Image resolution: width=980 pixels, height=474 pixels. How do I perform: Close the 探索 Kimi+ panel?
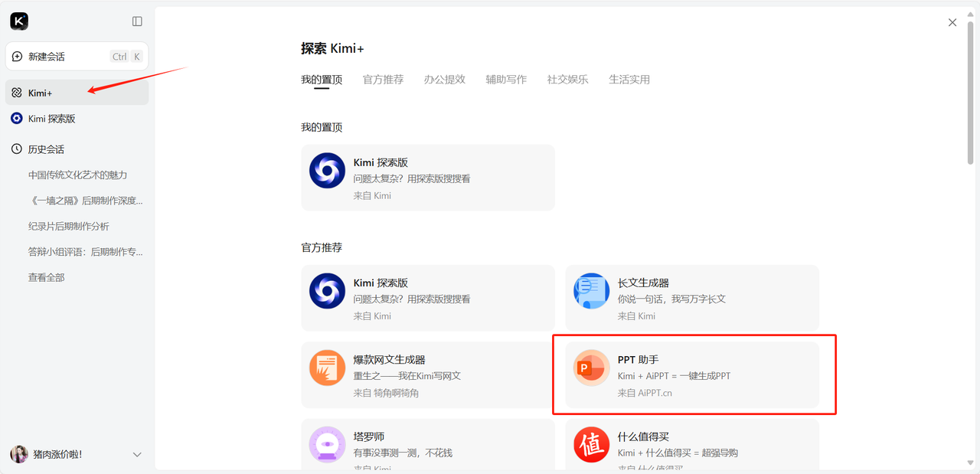(x=952, y=23)
